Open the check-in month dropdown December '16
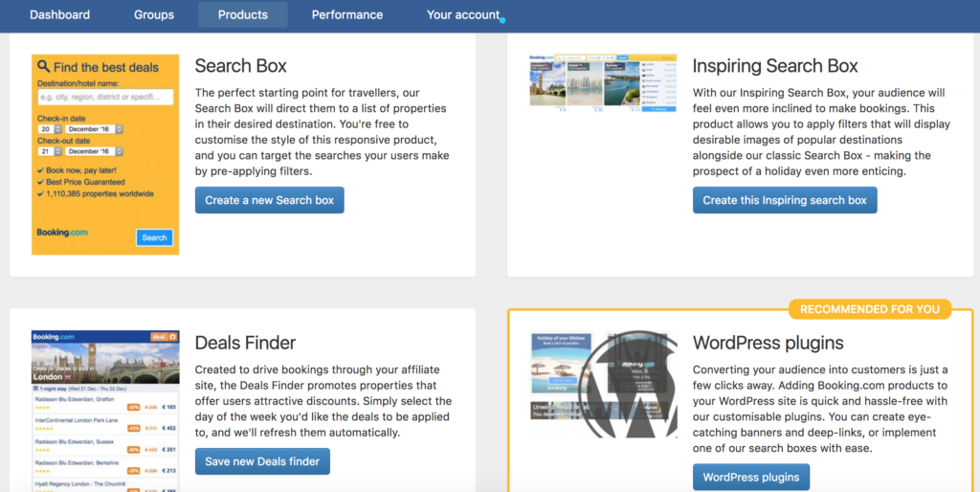Viewport: 980px width, 492px height. tap(94, 128)
